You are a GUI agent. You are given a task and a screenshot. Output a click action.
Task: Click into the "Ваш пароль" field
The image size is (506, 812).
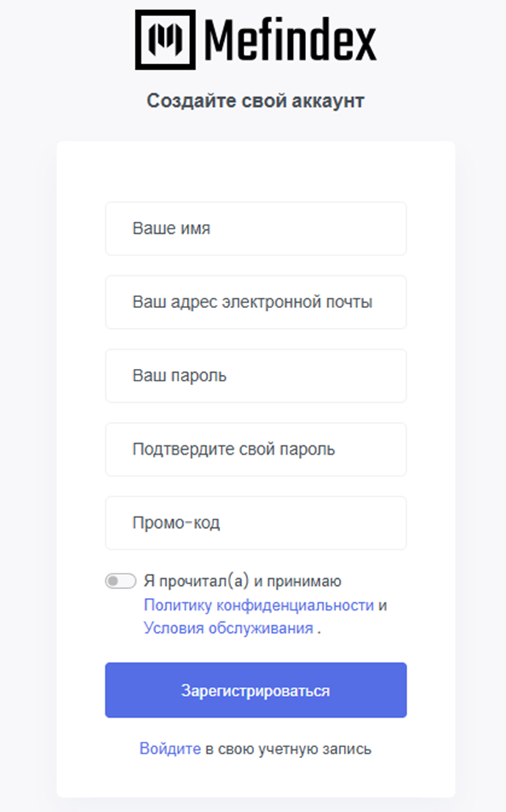[256, 376]
